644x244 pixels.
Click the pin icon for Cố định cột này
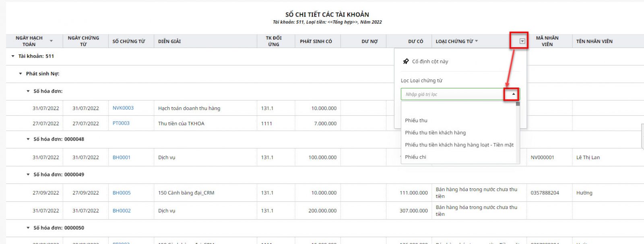pos(406,61)
